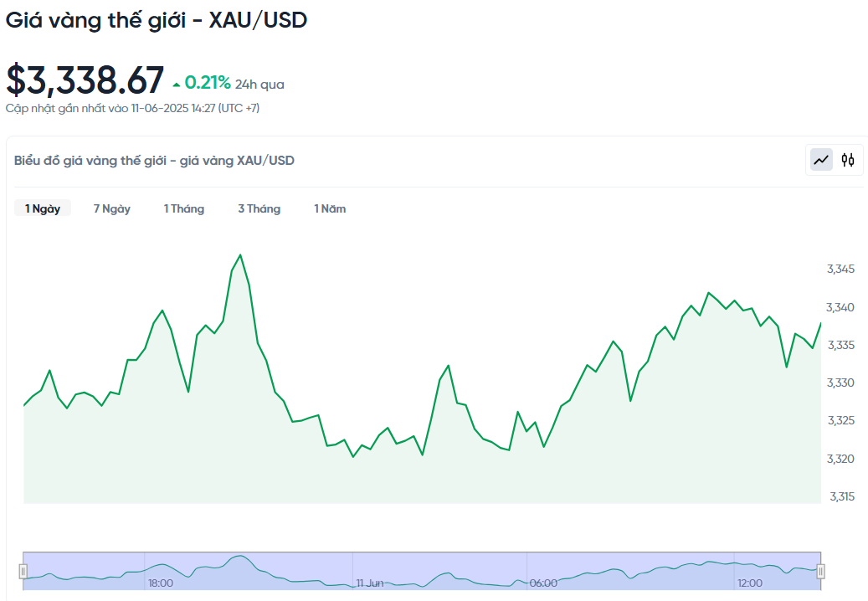Viewport: 868px width, 601px height.
Task: Click the 3,340 y-axis label
Action: 840,307
